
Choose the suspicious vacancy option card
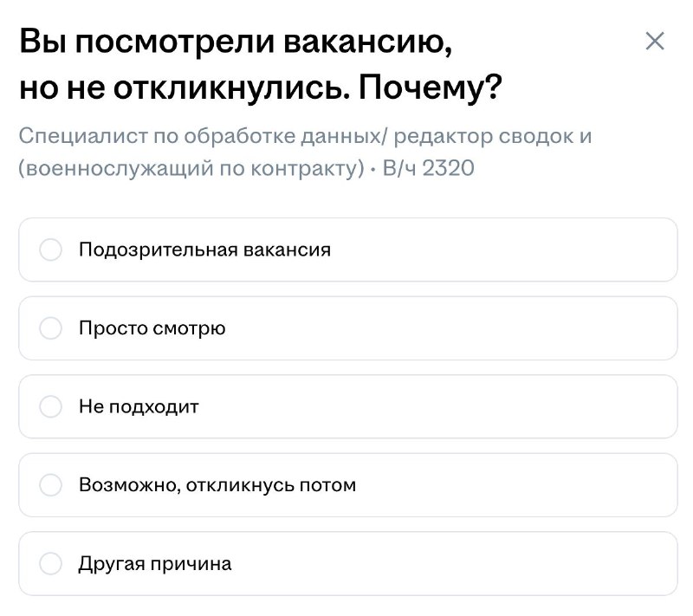(x=348, y=250)
